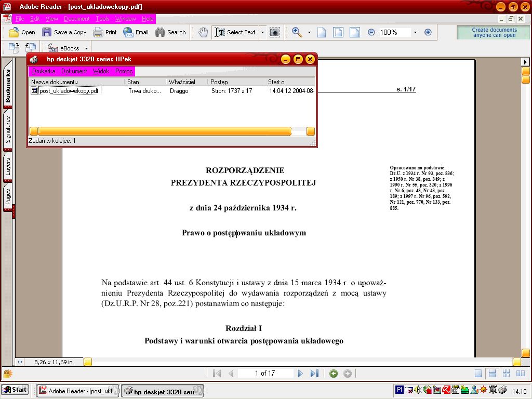Switch to continuous page layout
The width and height of the screenshot is (532, 399).
[x=492, y=374]
